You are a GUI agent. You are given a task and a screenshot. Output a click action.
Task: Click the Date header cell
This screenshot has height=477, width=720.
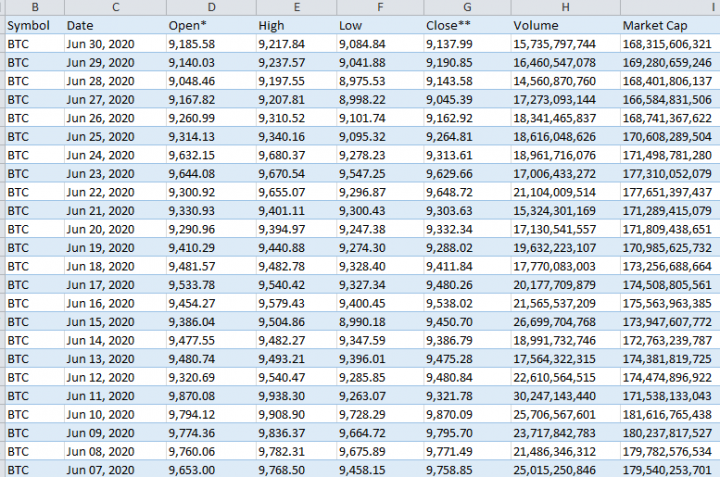click(115, 25)
